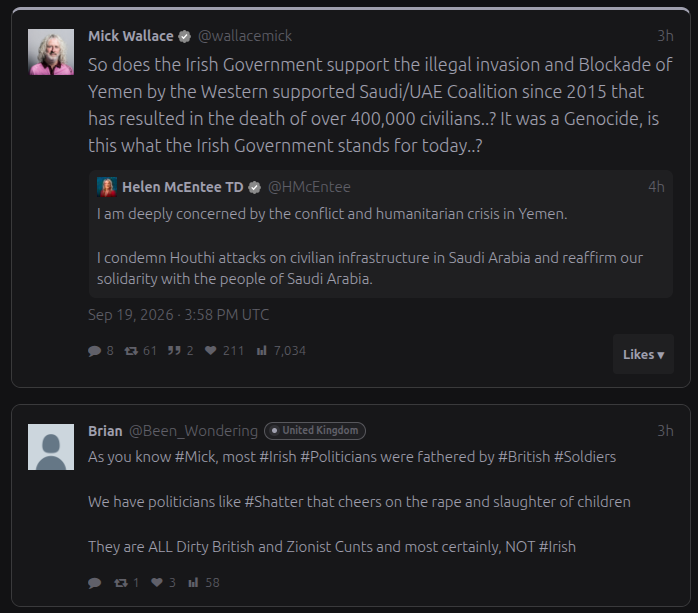Open Brian's default avatar
This screenshot has height=613, width=698.
(51, 447)
